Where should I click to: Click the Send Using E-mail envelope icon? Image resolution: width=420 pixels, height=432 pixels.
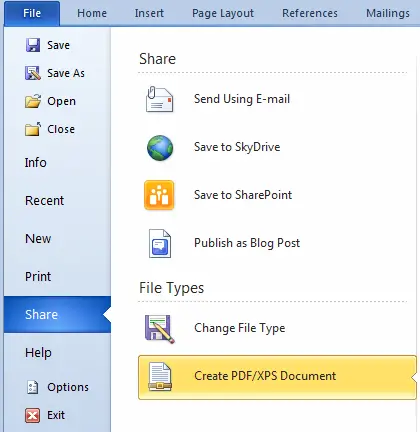(160, 99)
